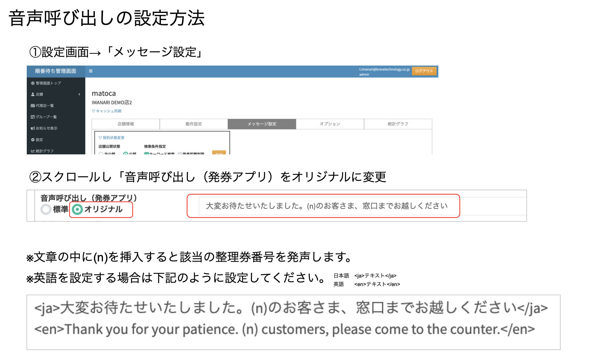The image size is (616, 364).
Task: Click the hamburger menu in the top bar
Action: [x=91, y=71]
